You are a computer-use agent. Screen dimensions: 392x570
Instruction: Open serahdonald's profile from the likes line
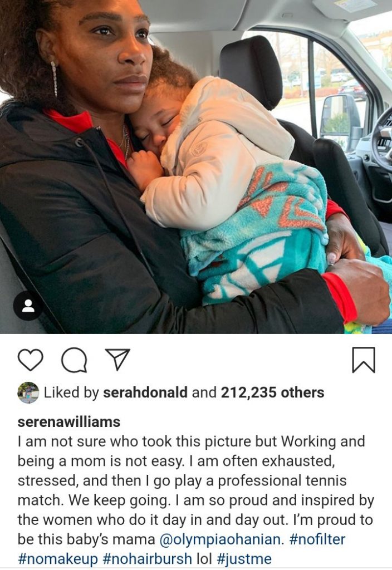[145, 392]
